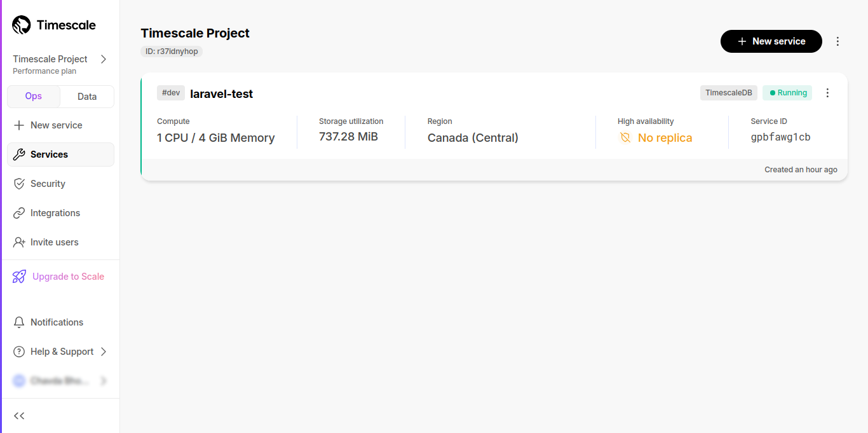This screenshot has height=433, width=868.
Task: Click the plus icon beside sidebar New service
Action: click(19, 125)
